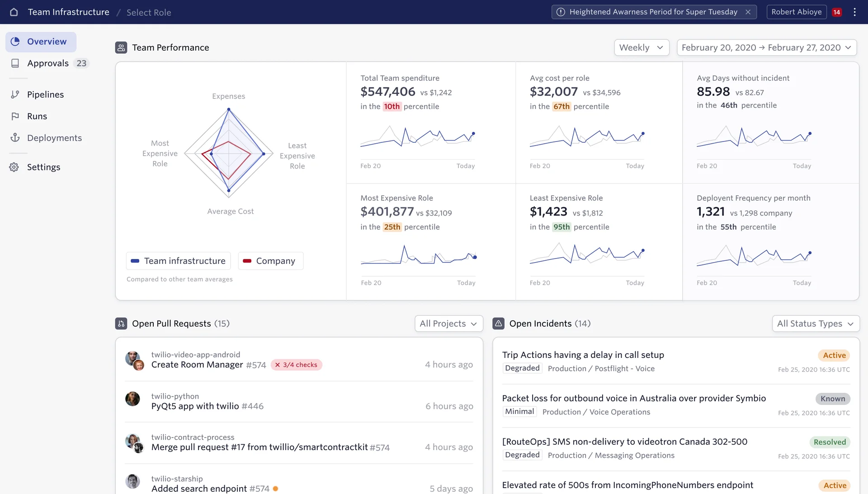Viewport: 868px width, 494px height.
Task: Open the three-dot overflow menu
Action: pyautogui.click(x=854, y=12)
